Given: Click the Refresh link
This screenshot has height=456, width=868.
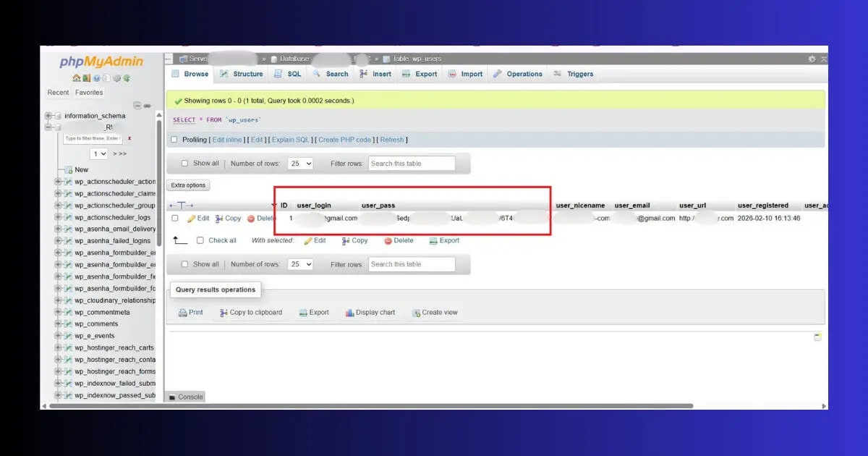Looking at the screenshot, I should click(391, 139).
